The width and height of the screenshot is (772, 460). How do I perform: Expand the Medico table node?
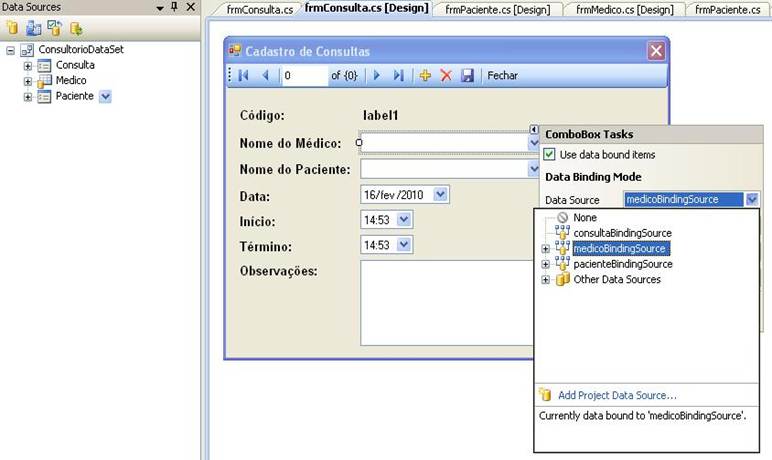28,81
